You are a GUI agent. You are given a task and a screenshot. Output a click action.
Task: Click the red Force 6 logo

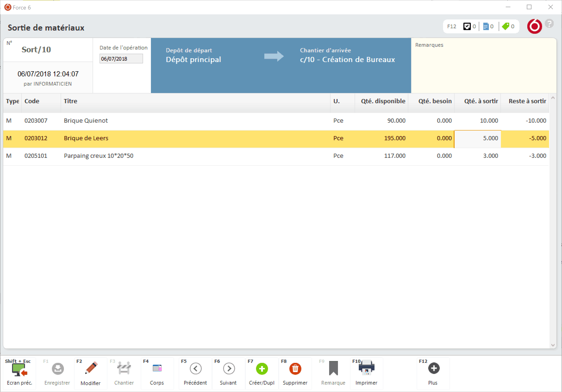pyautogui.click(x=534, y=26)
